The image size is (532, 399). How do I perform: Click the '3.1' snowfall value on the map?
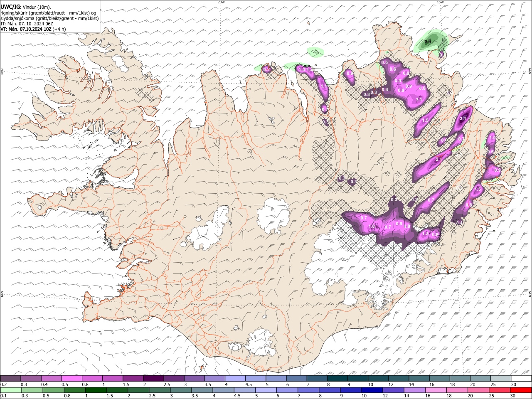click(463, 119)
